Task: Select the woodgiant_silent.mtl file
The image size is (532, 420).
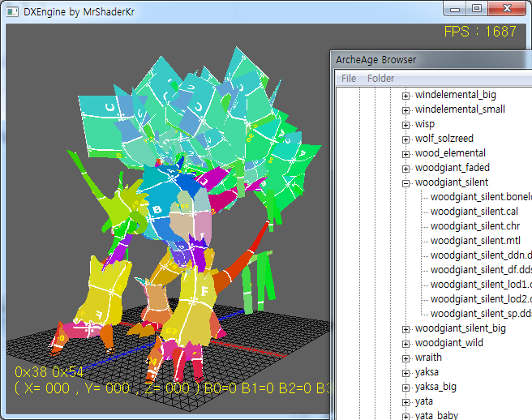Action: (475, 241)
